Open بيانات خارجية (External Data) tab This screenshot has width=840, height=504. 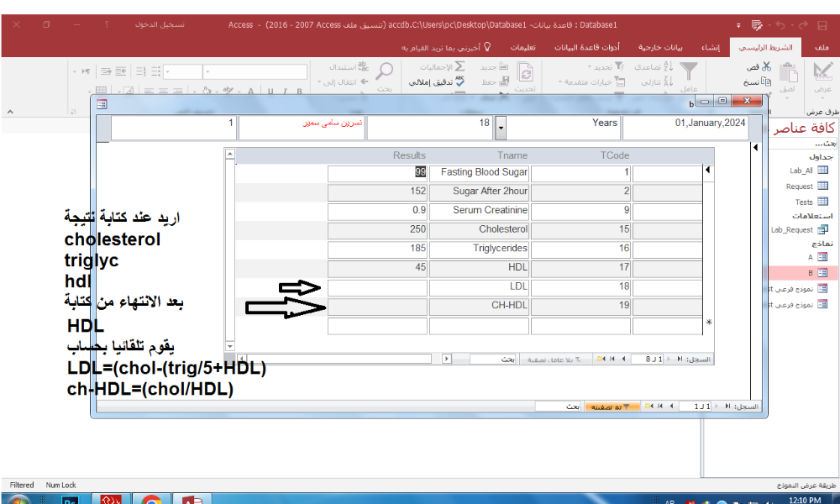(660, 47)
